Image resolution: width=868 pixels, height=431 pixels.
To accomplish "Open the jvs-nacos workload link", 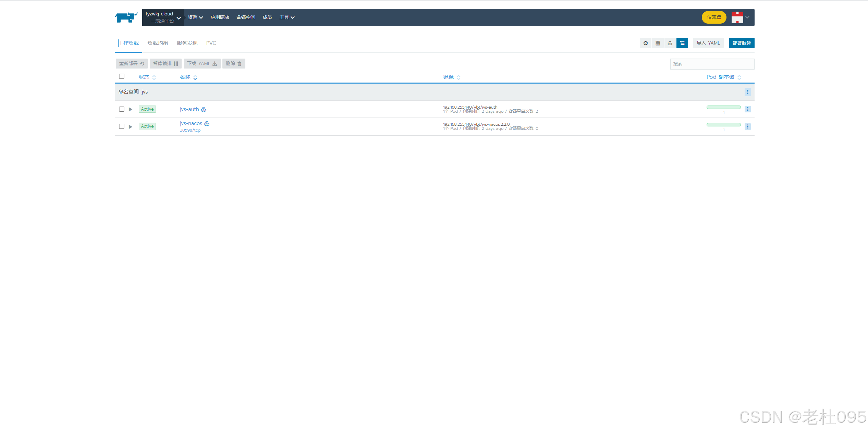I will (191, 123).
